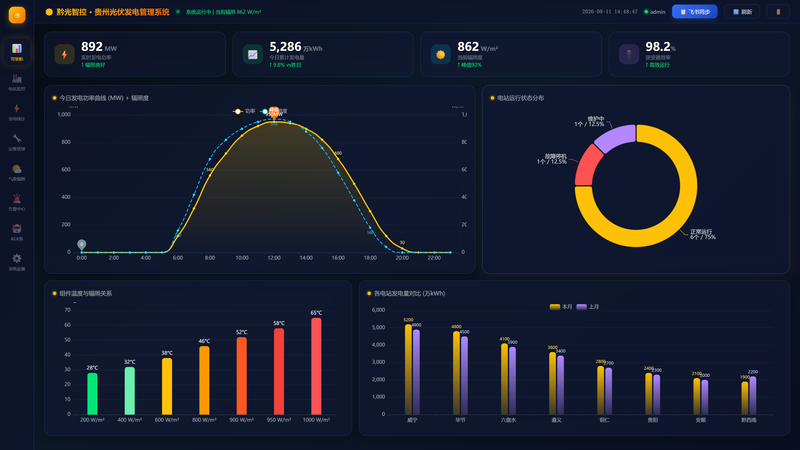Open the admin user account menu
This screenshot has height=450, width=800.
pos(655,12)
